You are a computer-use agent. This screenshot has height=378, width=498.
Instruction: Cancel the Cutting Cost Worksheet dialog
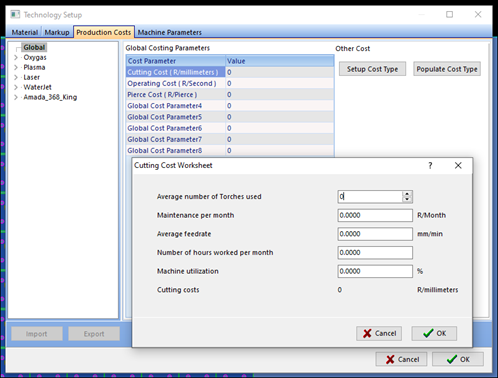pyautogui.click(x=379, y=333)
